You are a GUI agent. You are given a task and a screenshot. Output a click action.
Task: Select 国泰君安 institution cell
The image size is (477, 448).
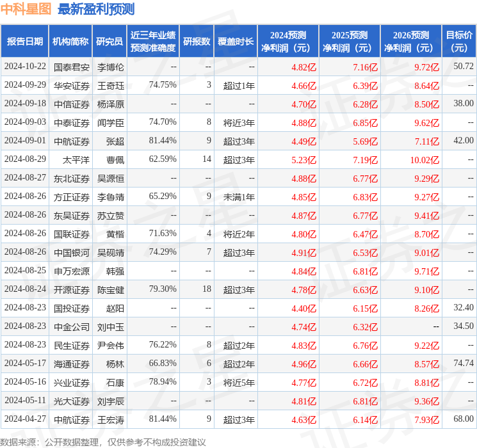point(72,67)
